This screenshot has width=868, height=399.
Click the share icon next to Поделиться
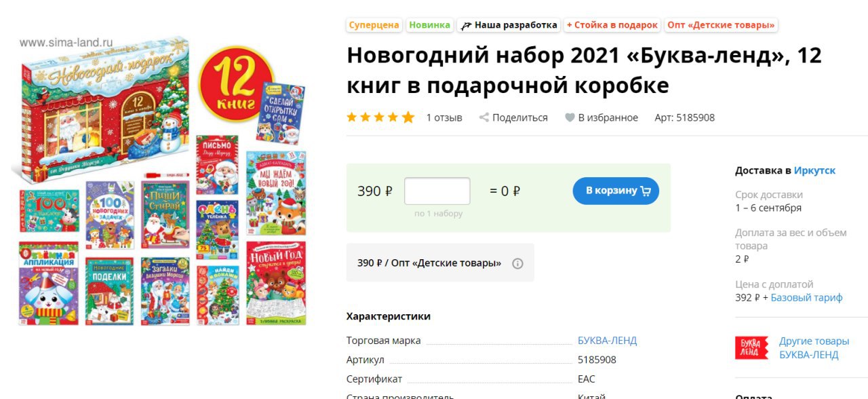point(484,117)
